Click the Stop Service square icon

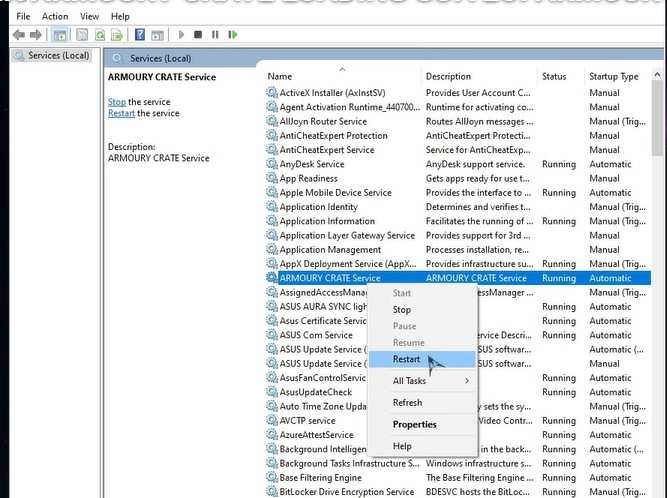pos(198,34)
